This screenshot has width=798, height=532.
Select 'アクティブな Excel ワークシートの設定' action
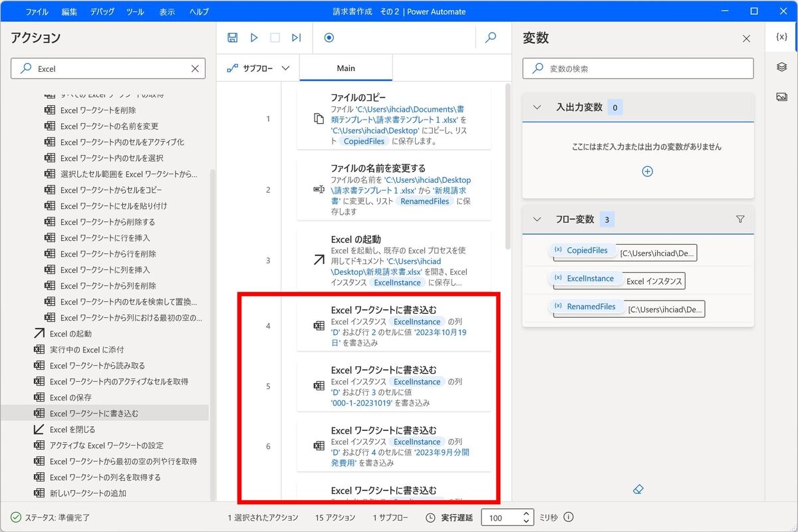click(x=106, y=446)
